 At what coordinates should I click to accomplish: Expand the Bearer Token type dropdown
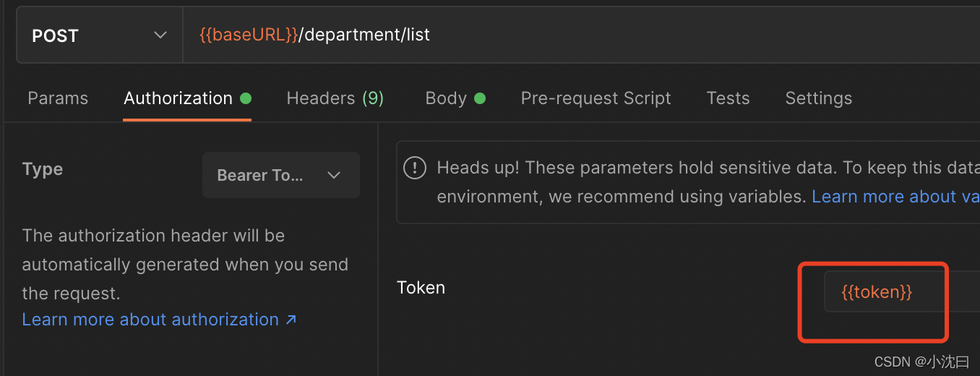click(281, 175)
